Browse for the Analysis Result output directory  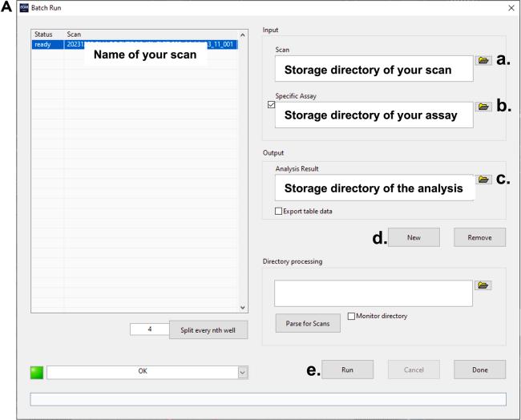(483, 181)
